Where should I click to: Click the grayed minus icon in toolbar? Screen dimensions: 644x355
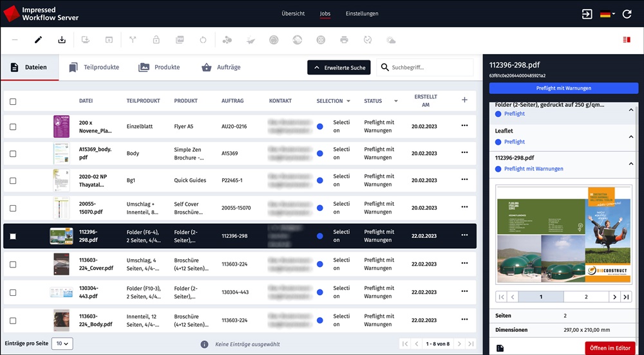tap(15, 40)
